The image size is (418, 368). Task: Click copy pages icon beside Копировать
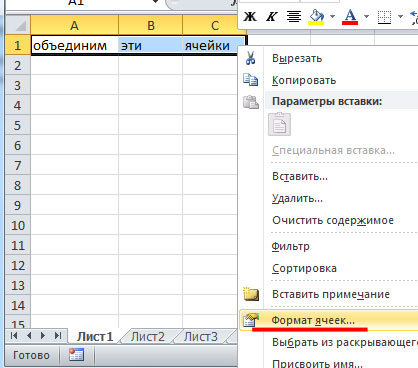coord(250,80)
